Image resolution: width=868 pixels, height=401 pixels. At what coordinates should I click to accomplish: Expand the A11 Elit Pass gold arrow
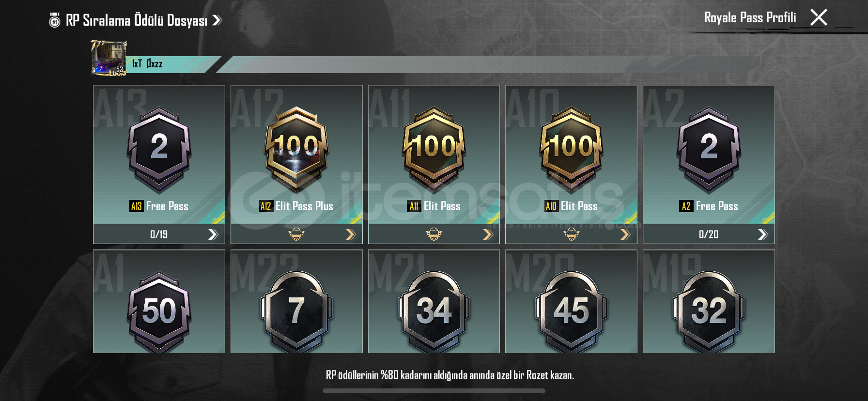point(488,234)
